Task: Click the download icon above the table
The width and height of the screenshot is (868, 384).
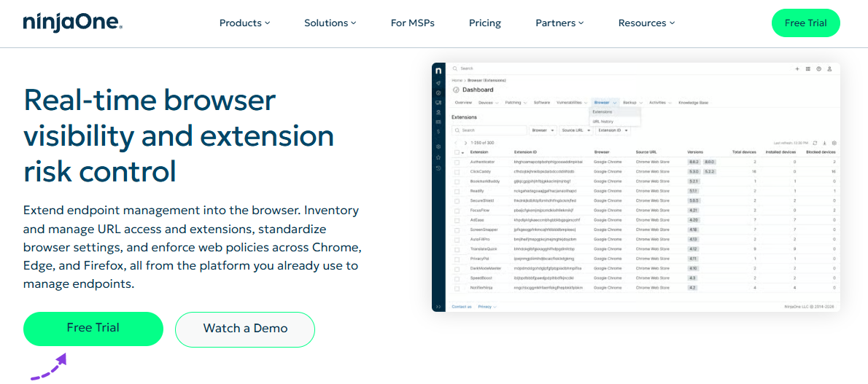Action: [x=825, y=143]
